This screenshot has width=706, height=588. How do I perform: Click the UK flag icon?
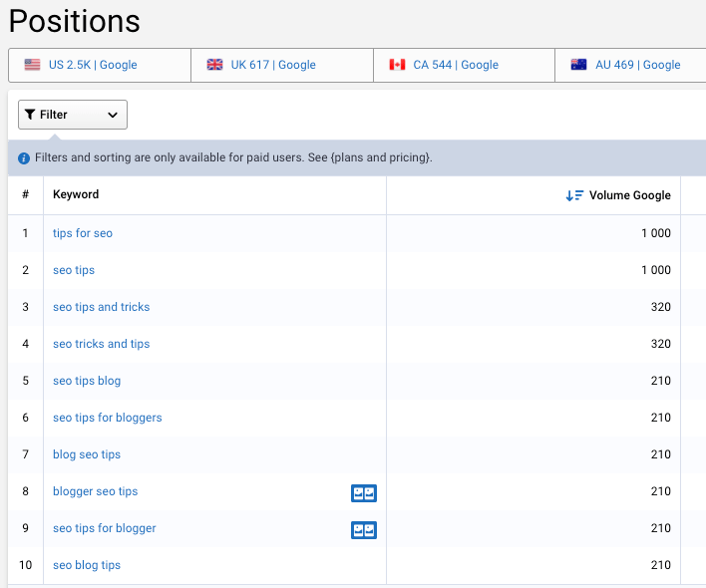point(214,65)
